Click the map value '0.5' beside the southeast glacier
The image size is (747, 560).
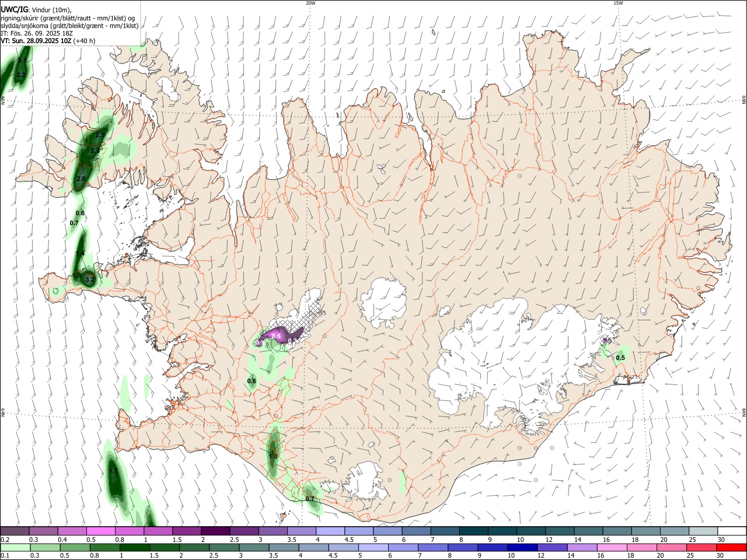click(x=620, y=358)
